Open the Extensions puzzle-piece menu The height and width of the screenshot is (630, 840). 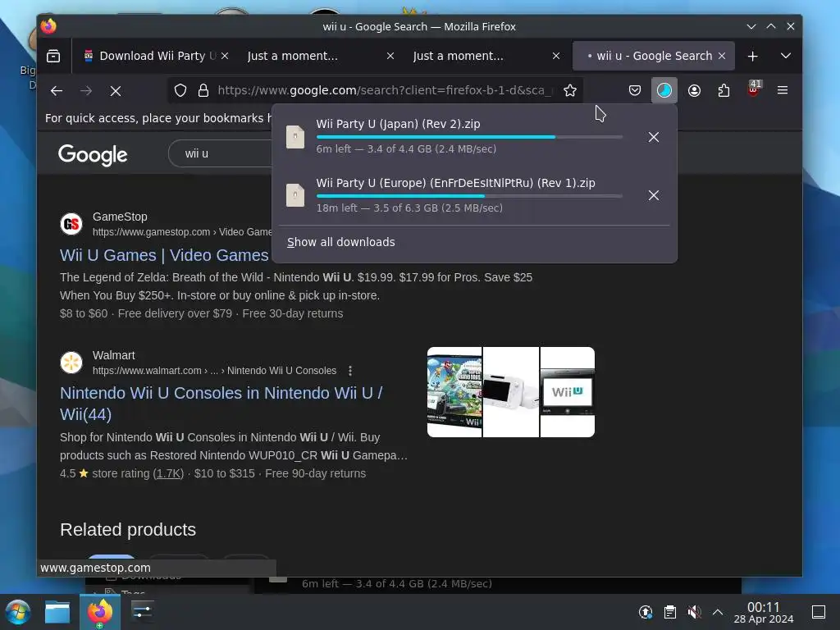pos(724,90)
